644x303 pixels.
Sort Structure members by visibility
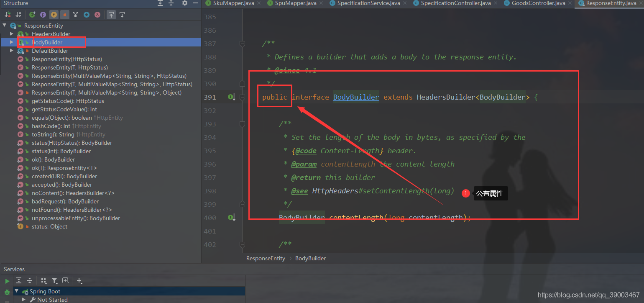(8, 15)
